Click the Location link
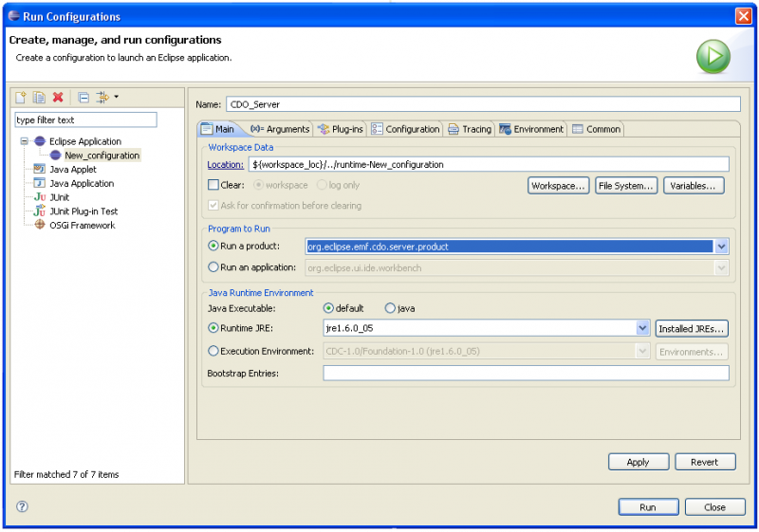 225,164
